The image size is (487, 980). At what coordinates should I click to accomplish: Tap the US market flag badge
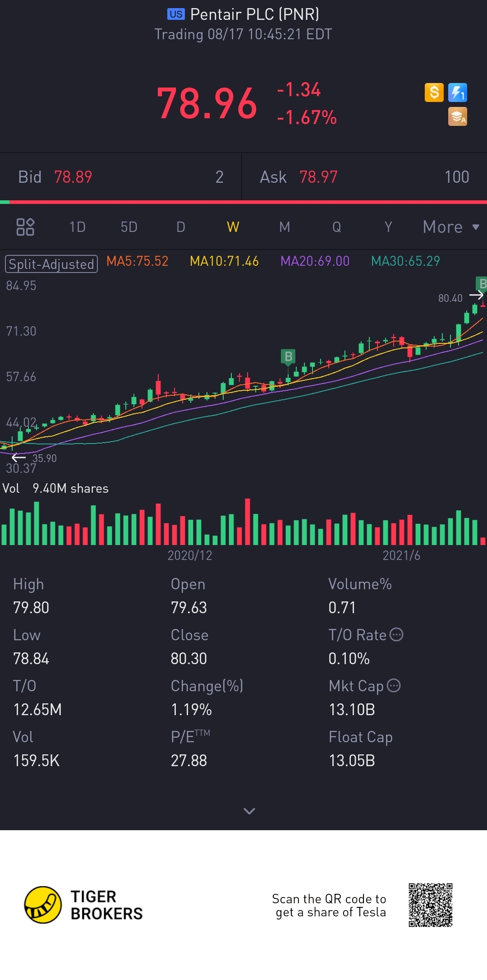[x=176, y=14]
